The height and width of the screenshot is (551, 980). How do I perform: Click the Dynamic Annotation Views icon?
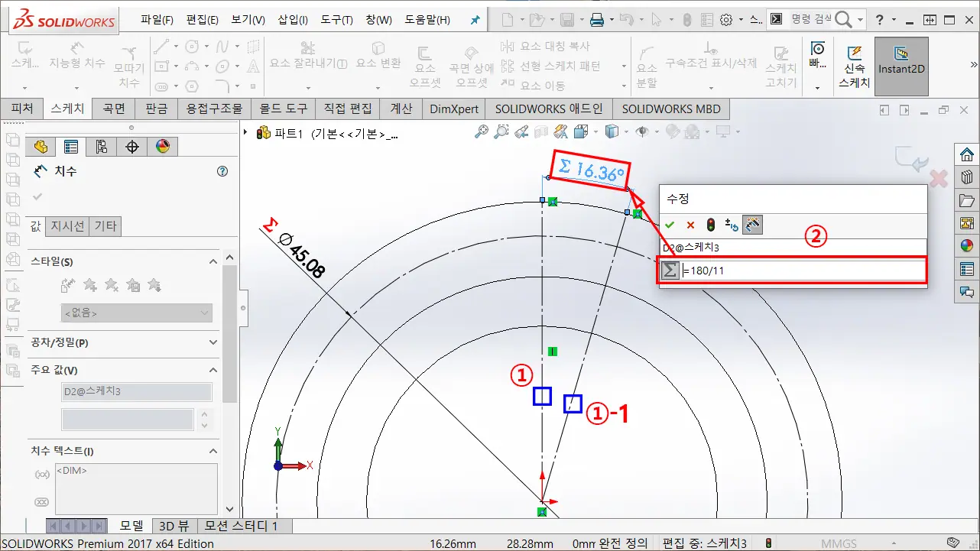pyautogui.click(x=560, y=132)
